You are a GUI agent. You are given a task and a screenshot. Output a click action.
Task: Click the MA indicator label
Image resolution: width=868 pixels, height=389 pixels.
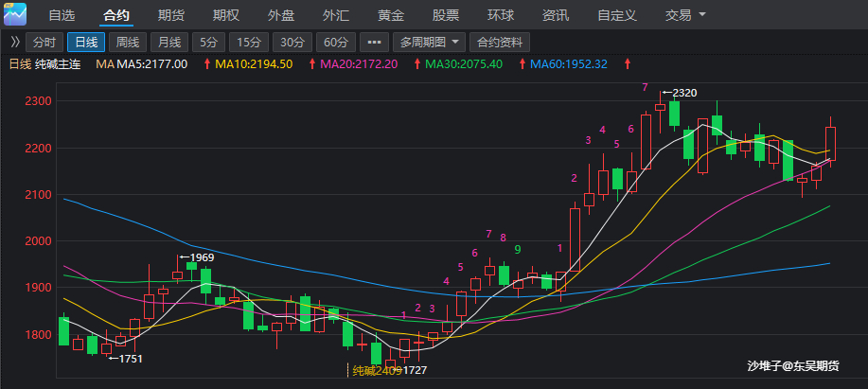(x=105, y=64)
